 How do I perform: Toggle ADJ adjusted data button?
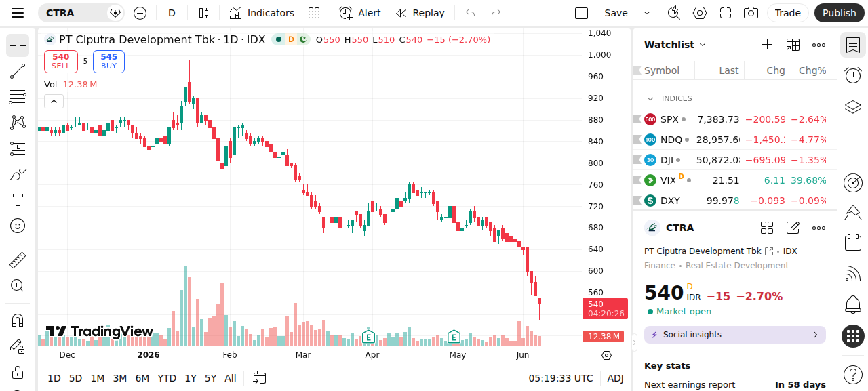[x=615, y=378]
